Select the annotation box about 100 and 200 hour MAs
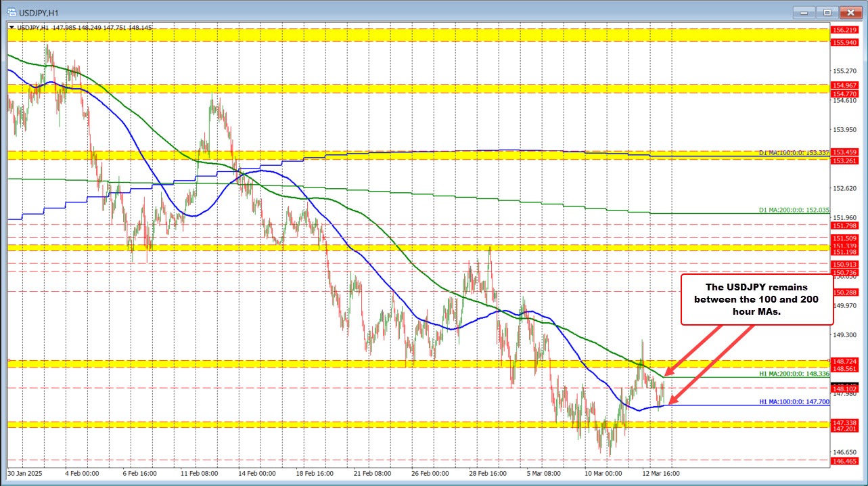868x486 pixels. point(756,299)
